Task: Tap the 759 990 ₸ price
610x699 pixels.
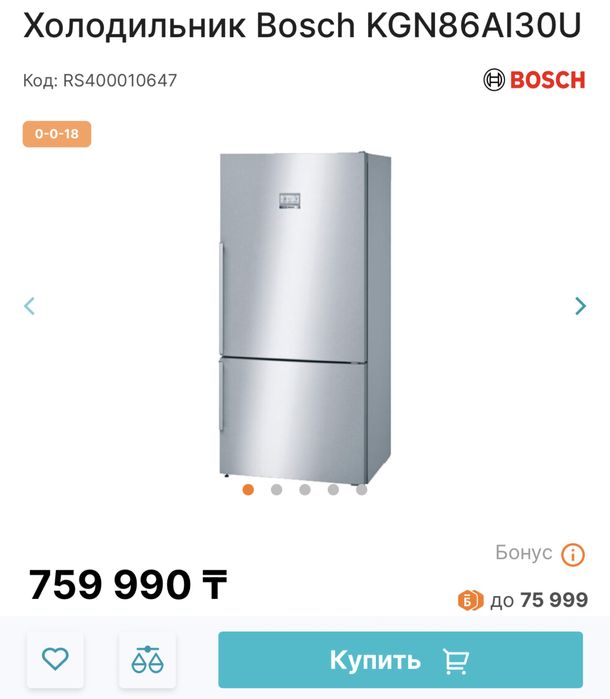Action: pyautogui.click(x=128, y=584)
